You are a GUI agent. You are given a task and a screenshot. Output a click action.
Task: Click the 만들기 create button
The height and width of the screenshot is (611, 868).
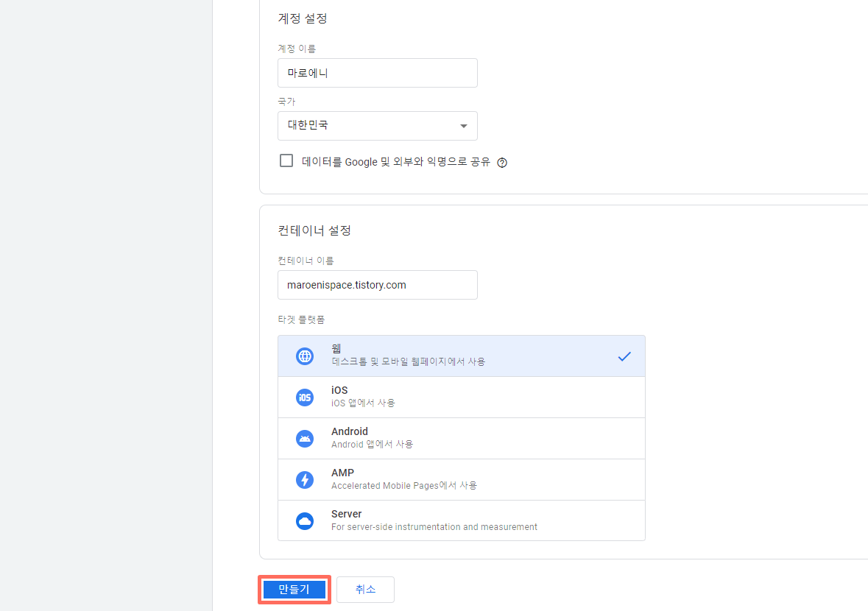point(294,589)
